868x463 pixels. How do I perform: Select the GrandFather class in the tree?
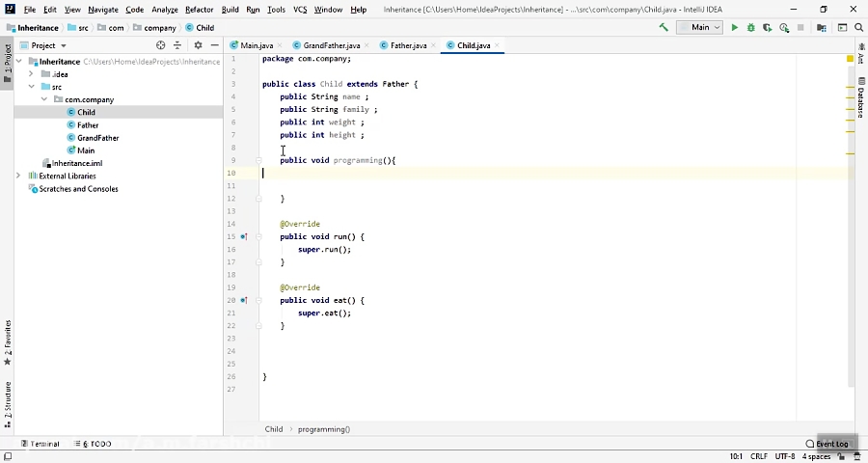[98, 137]
